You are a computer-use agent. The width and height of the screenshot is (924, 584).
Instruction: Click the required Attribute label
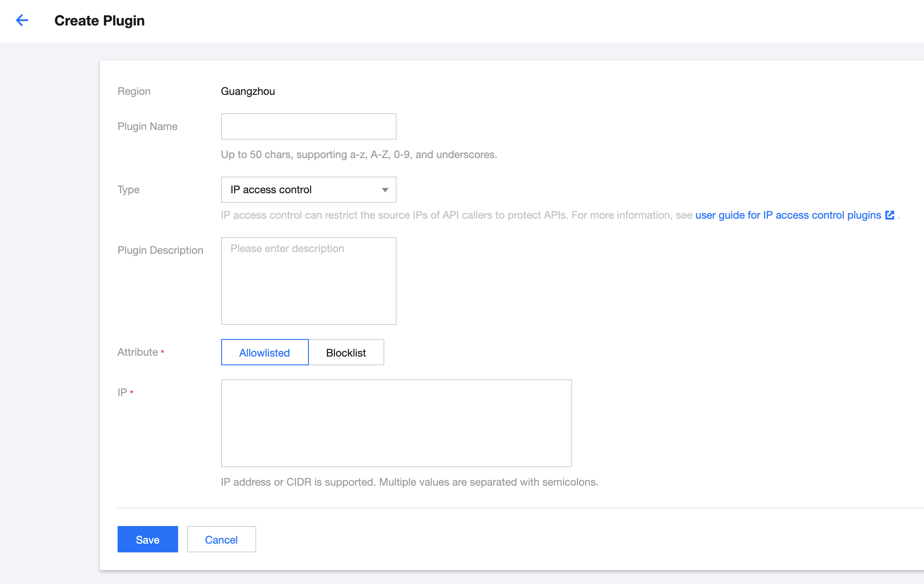(x=138, y=352)
